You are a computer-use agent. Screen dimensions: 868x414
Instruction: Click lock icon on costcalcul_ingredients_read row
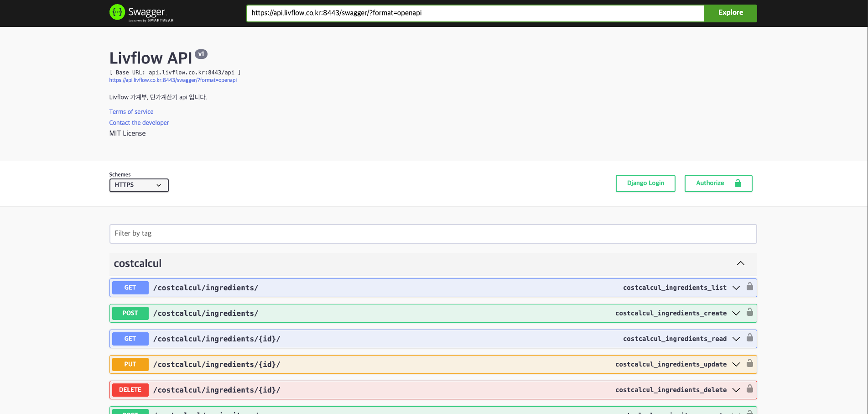pyautogui.click(x=750, y=338)
